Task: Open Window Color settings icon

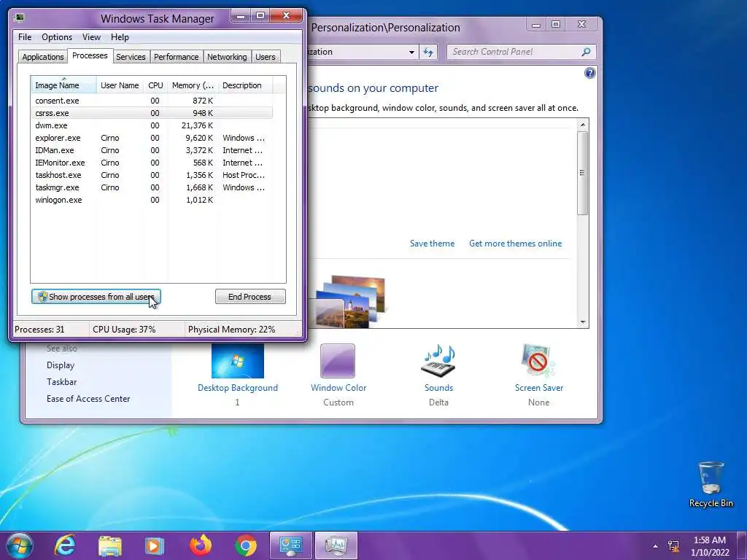Action: [x=338, y=360]
